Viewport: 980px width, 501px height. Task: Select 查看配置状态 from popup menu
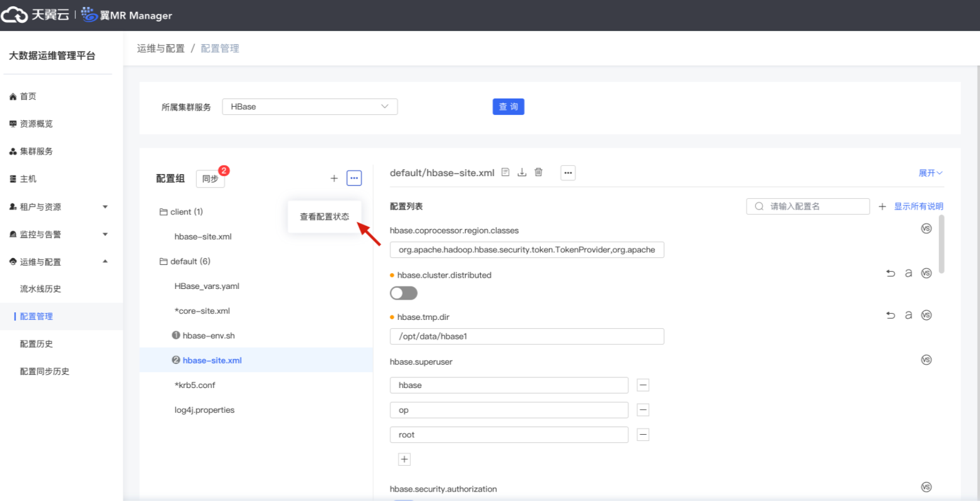(x=324, y=217)
